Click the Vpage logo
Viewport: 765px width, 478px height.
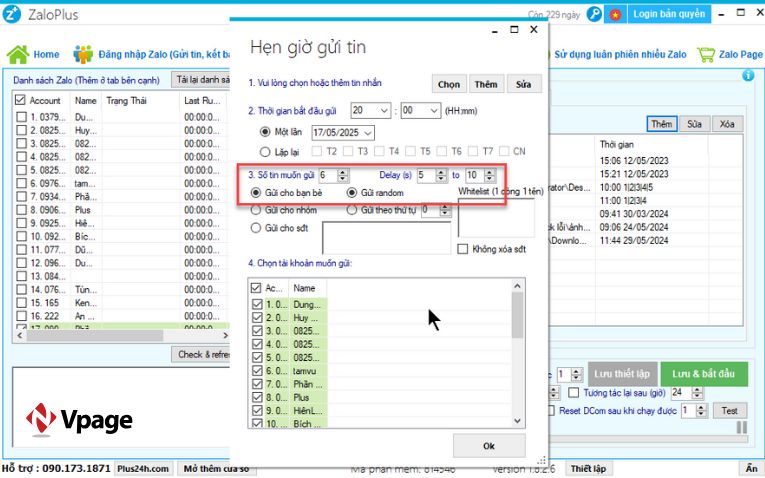coord(79,419)
